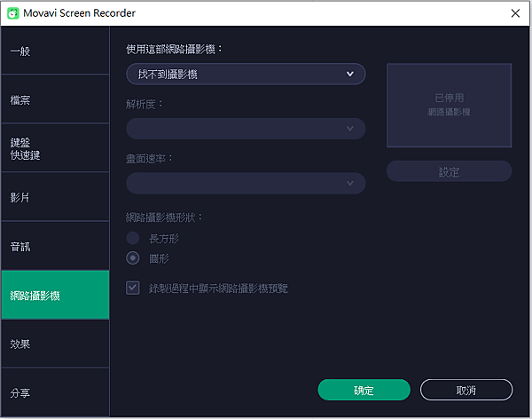Open the 影片 settings tab
The image size is (532, 419).
click(55, 197)
